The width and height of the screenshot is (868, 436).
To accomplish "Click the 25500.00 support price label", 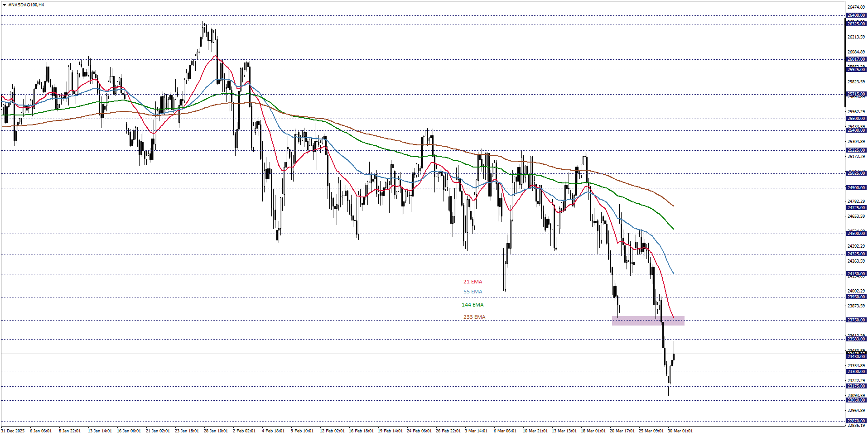I will [x=856, y=119].
